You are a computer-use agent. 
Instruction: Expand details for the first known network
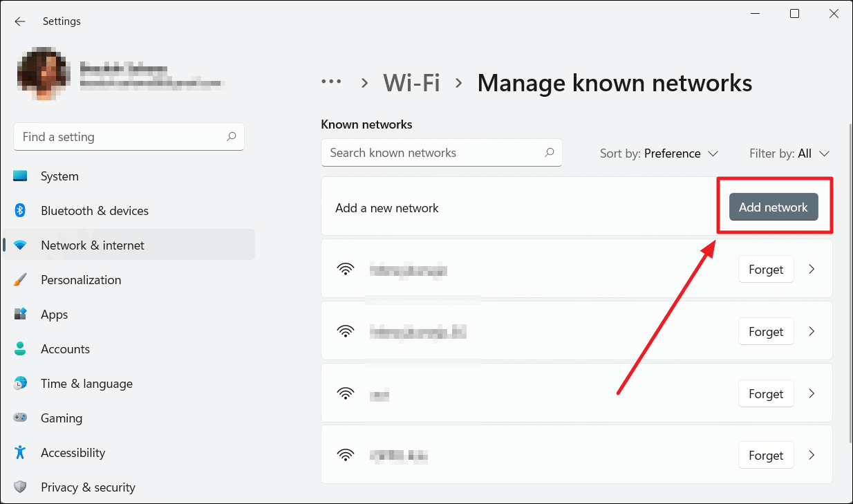[812, 269]
